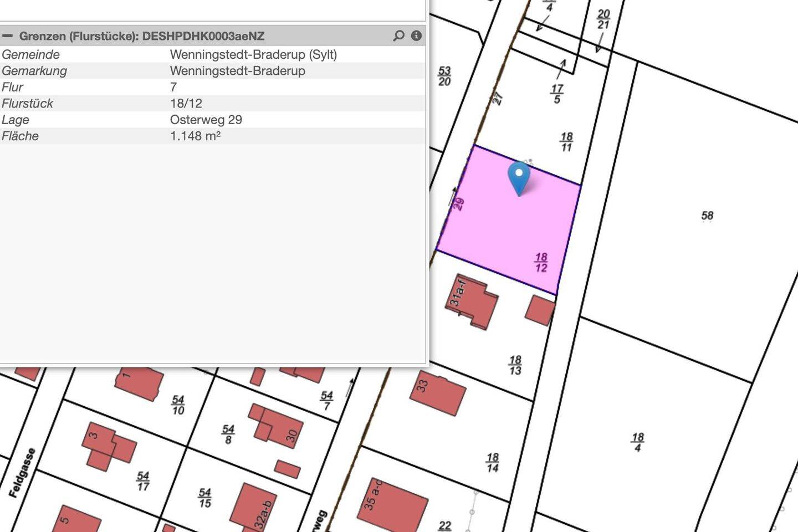The image size is (798, 532).
Task: Click the parcel label 18/4
Action: (x=637, y=442)
